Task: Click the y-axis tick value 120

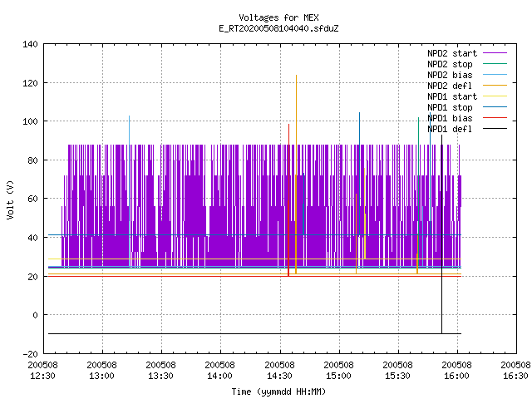Action: tap(30, 83)
